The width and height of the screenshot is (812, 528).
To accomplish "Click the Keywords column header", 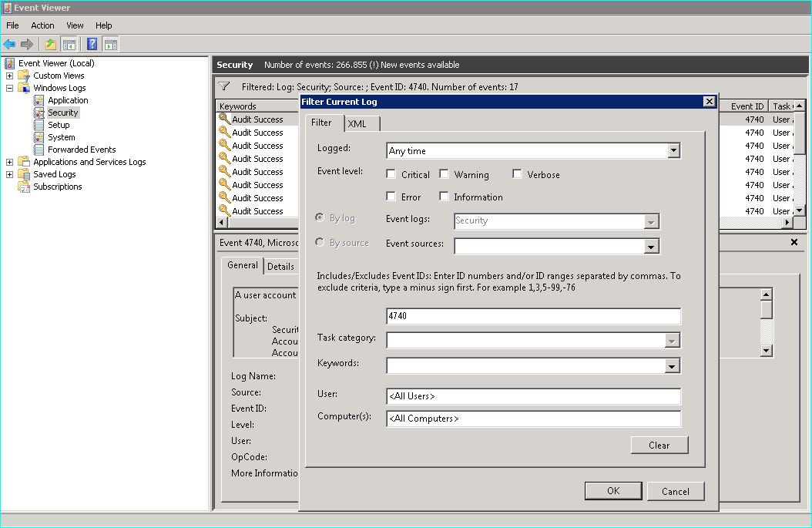I will [x=257, y=106].
